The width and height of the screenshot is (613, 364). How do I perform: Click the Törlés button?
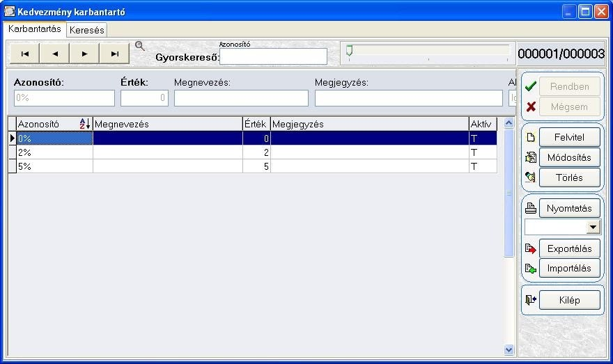(569, 177)
